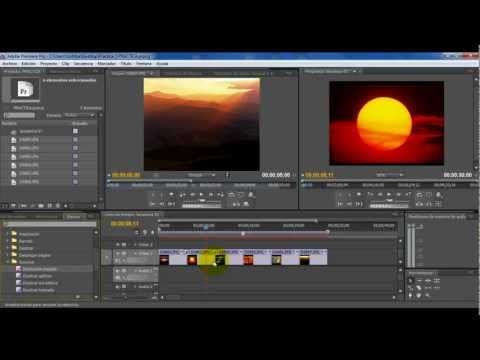Viewport: 480px width, 360px height.
Task: Step forward one frame in Program monitor
Action: click(398, 194)
